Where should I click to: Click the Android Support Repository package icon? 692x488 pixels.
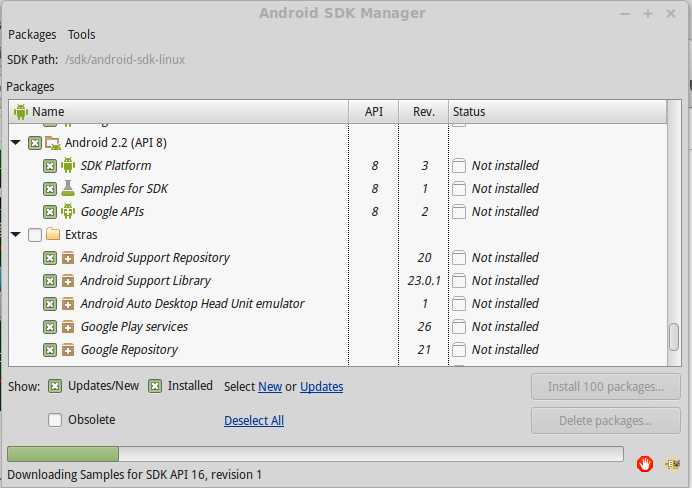[x=68, y=258]
